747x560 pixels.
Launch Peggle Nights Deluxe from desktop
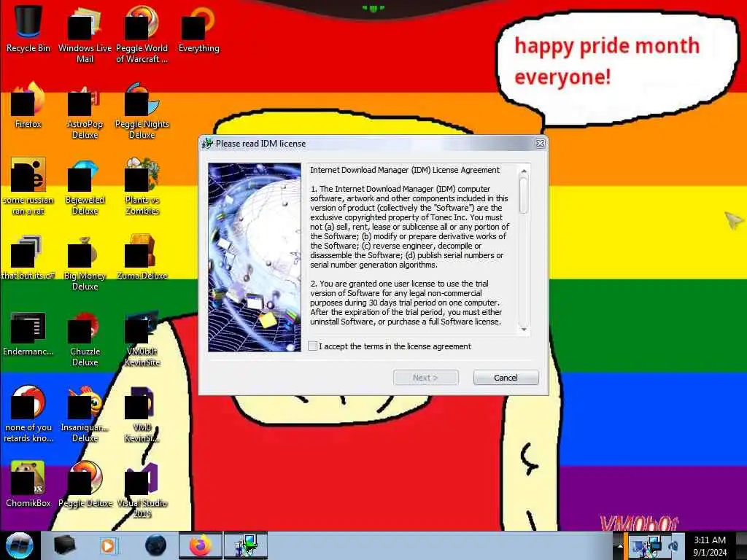click(x=142, y=111)
